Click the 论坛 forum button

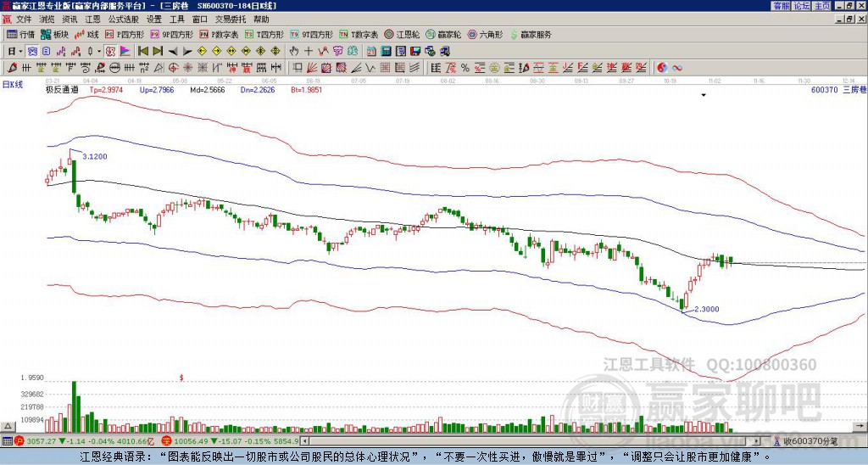pyautogui.click(x=802, y=6)
